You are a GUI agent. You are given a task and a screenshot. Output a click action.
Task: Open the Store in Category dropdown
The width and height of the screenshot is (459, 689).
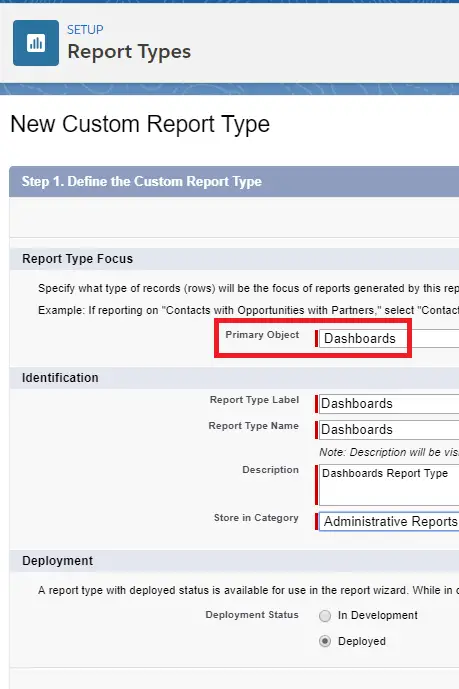click(389, 522)
